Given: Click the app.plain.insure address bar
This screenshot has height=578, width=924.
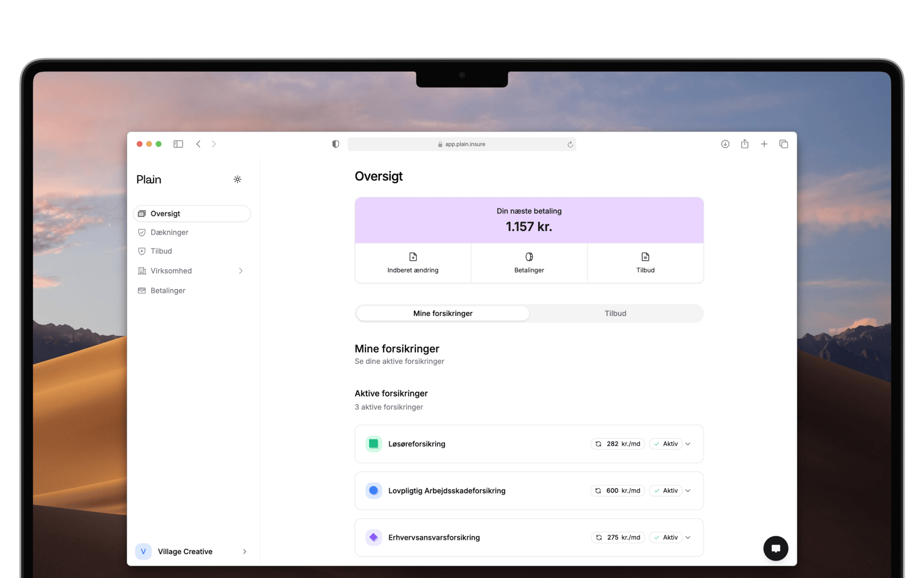Looking at the screenshot, I should (462, 144).
